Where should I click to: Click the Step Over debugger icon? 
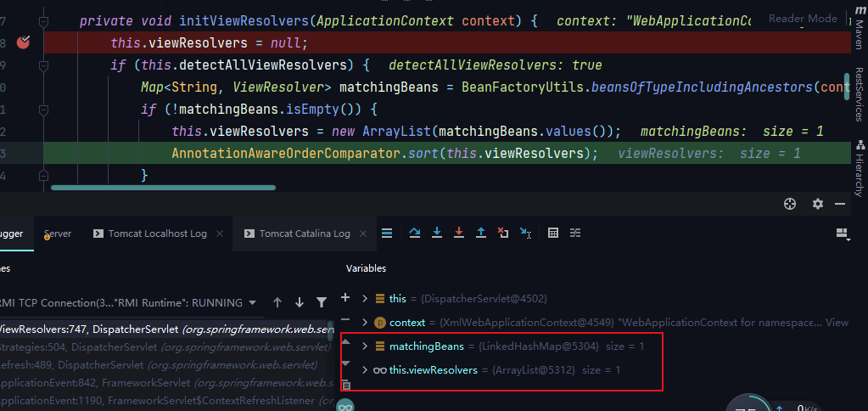tap(415, 234)
